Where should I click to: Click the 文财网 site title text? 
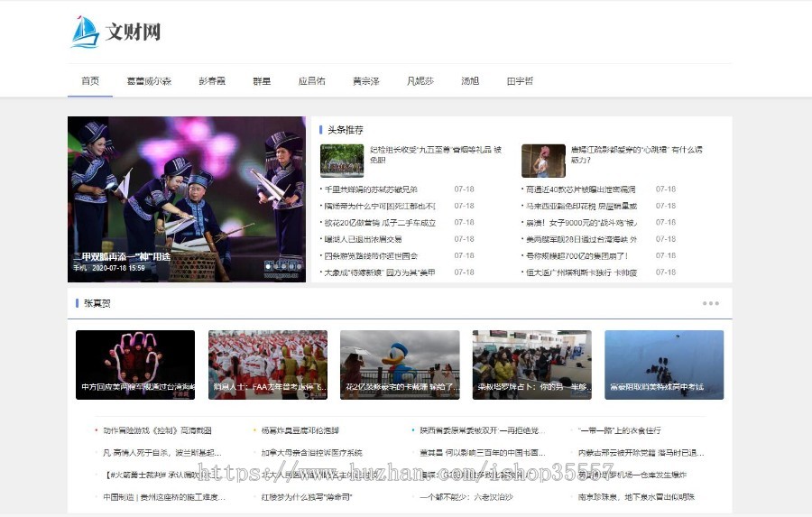point(134,32)
